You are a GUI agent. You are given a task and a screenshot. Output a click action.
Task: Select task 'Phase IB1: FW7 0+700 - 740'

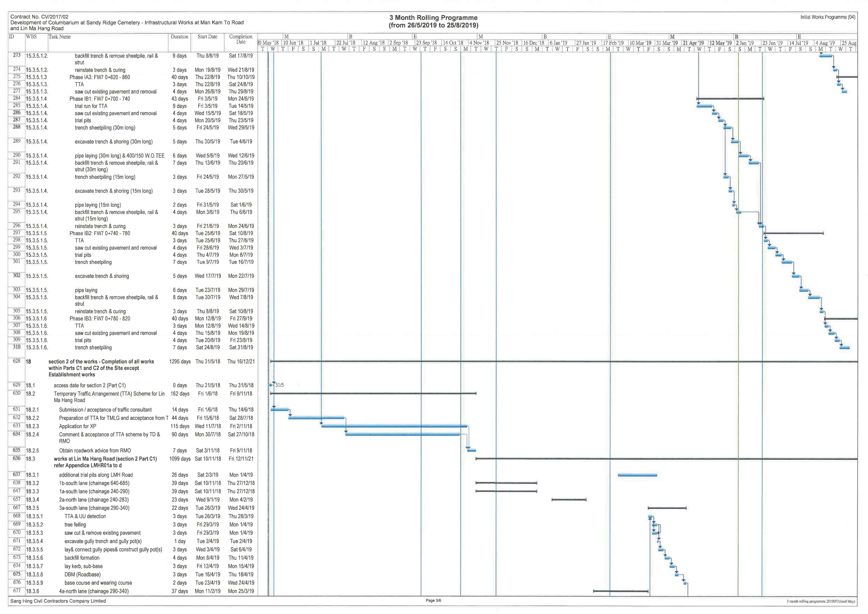click(99, 99)
